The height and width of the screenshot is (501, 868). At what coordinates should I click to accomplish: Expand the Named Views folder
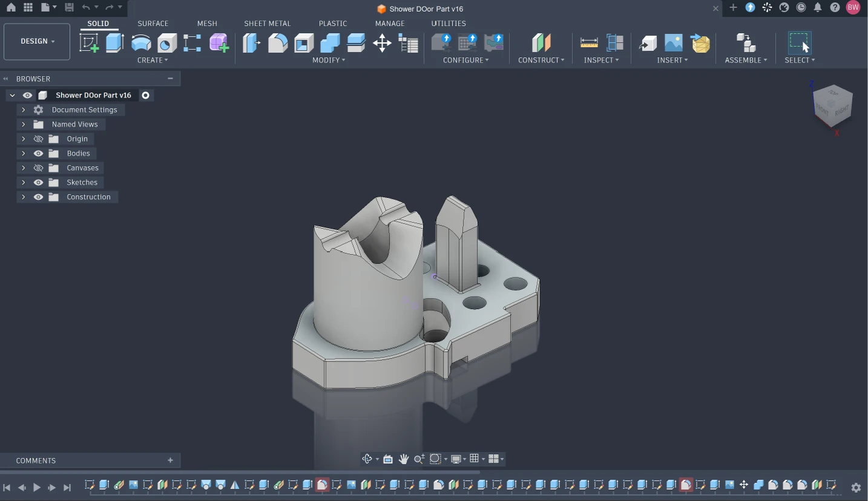(x=23, y=124)
